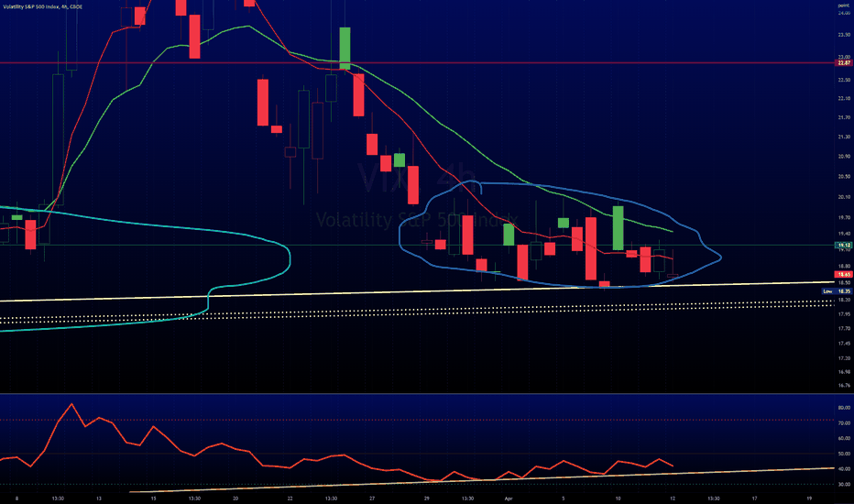The height and width of the screenshot is (504, 854).
Task: Click the 22 date label on time axis
Action: (x=290, y=499)
